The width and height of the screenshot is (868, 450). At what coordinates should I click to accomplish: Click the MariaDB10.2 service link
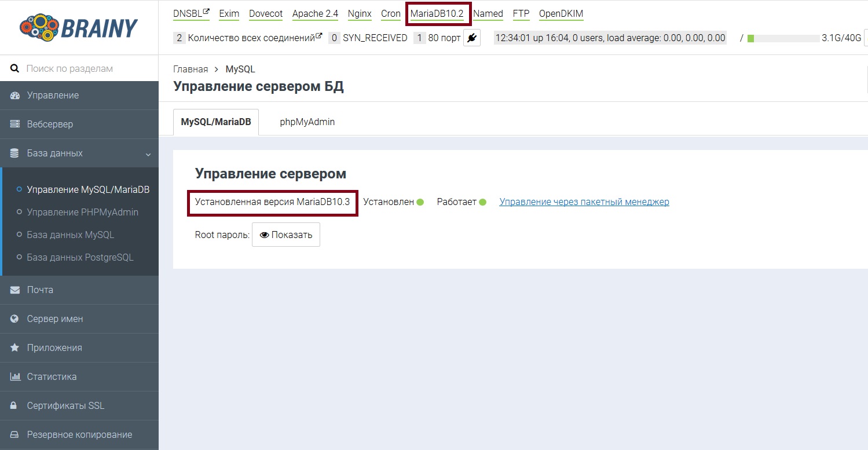tap(437, 14)
